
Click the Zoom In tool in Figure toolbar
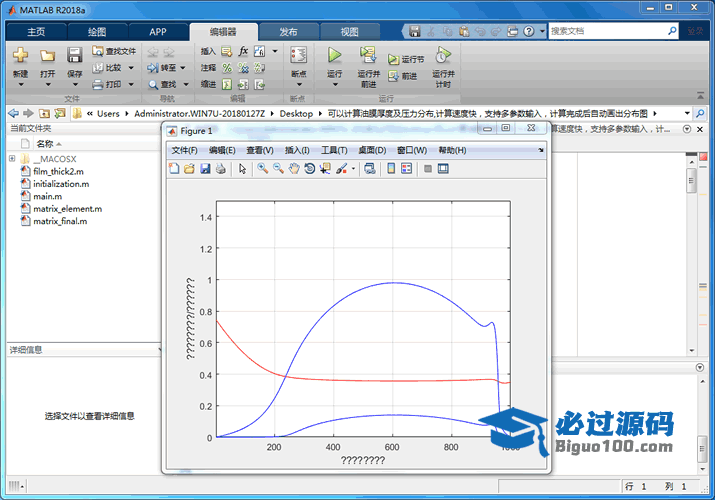tap(262, 169)
